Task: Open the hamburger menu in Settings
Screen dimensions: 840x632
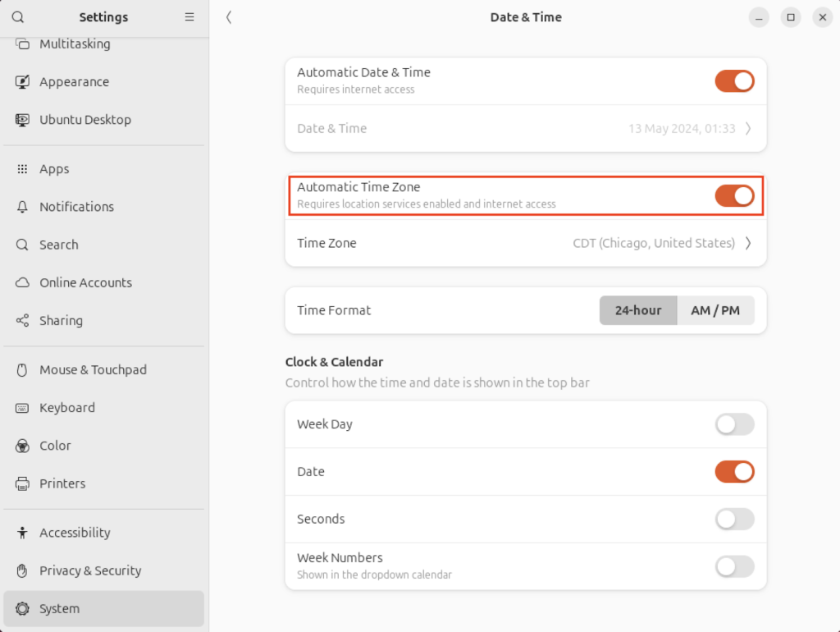Action: [x=189, y=16]
